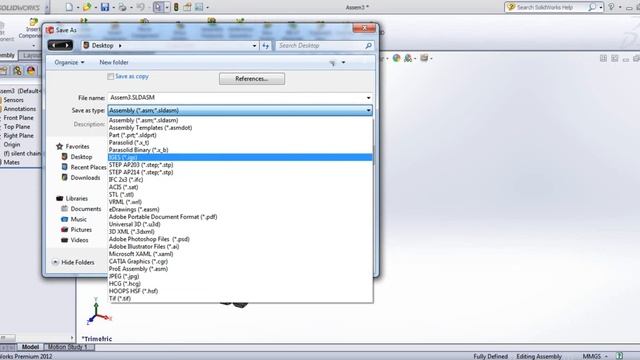Open the Save icon dropdown arrow in SolidWorks toolbar
The width and height of the screenshot is (640, 360).
tap(113, 7)
